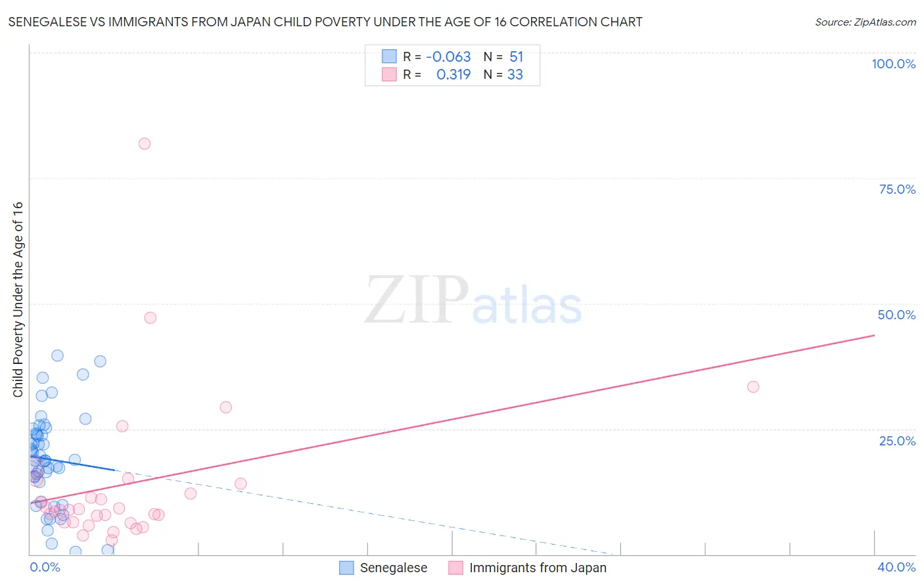Screen dimensions: 924x586
Task: Click the pink data point near 47%
Action: click(150, 317)
